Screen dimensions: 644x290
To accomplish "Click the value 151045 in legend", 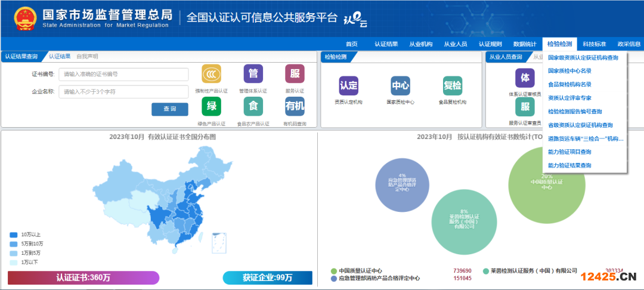I will (462, 279).
